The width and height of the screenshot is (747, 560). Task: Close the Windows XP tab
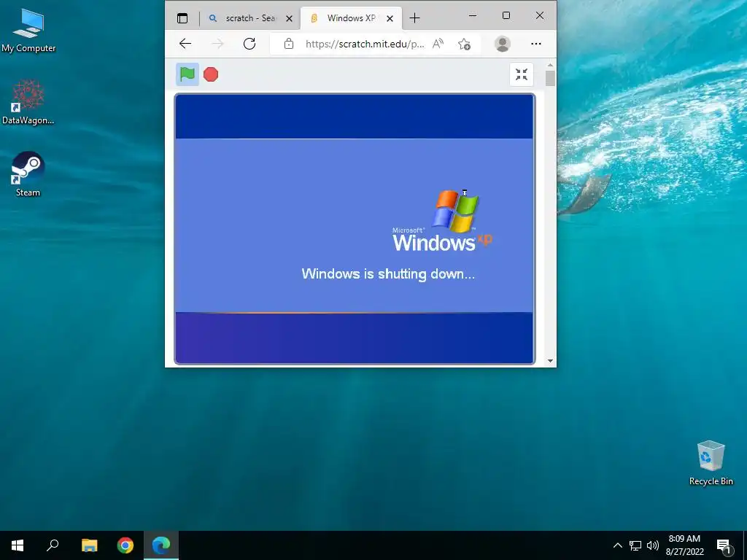[390, 18]
